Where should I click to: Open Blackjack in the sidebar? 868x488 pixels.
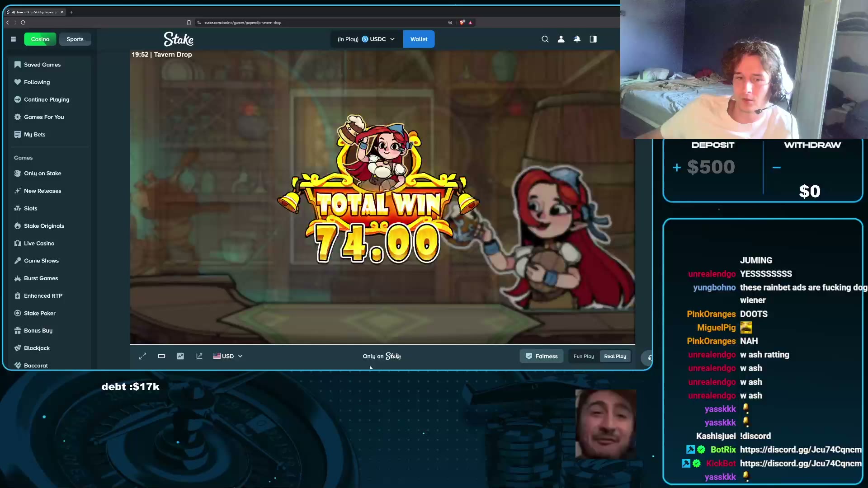(x=50, y=348)
